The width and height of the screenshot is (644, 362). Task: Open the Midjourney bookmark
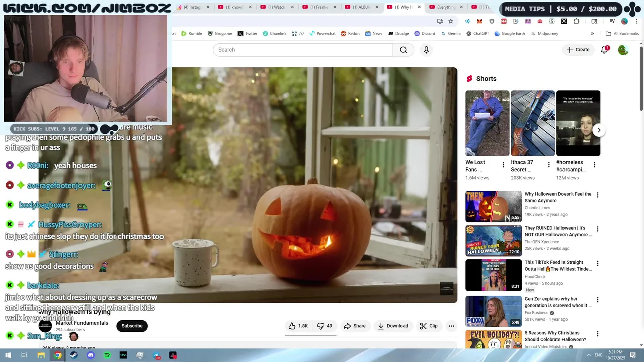(x=544, y=34)
